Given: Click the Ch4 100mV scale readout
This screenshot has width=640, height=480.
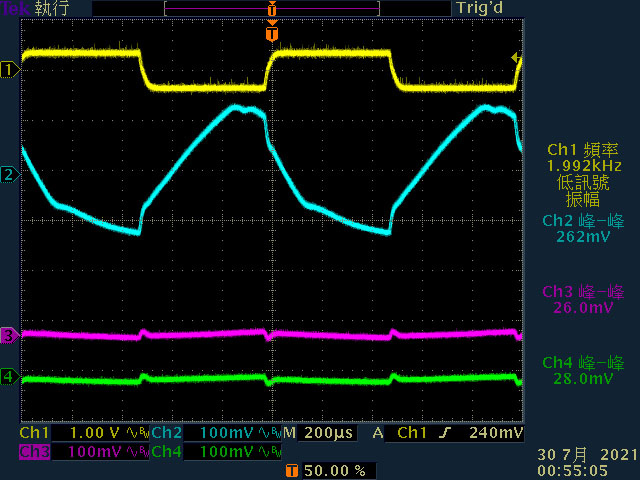Looking at the screenshot, I should coord(227,452).
